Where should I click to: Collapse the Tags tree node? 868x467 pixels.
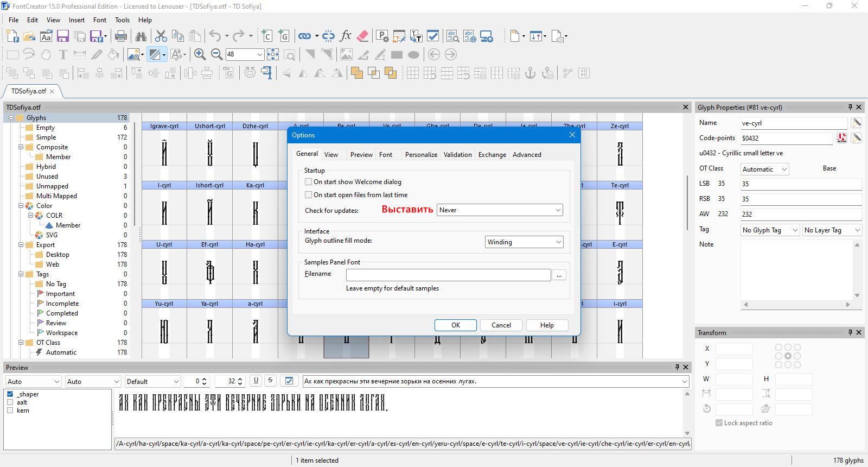pos(21,274)
